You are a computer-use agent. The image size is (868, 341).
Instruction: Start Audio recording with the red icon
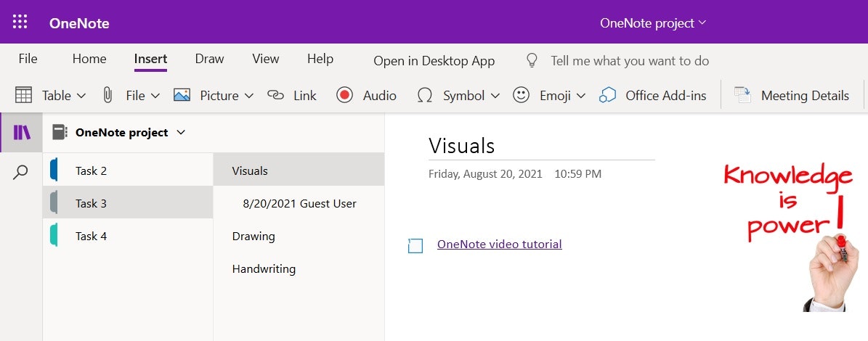[344, 95]
